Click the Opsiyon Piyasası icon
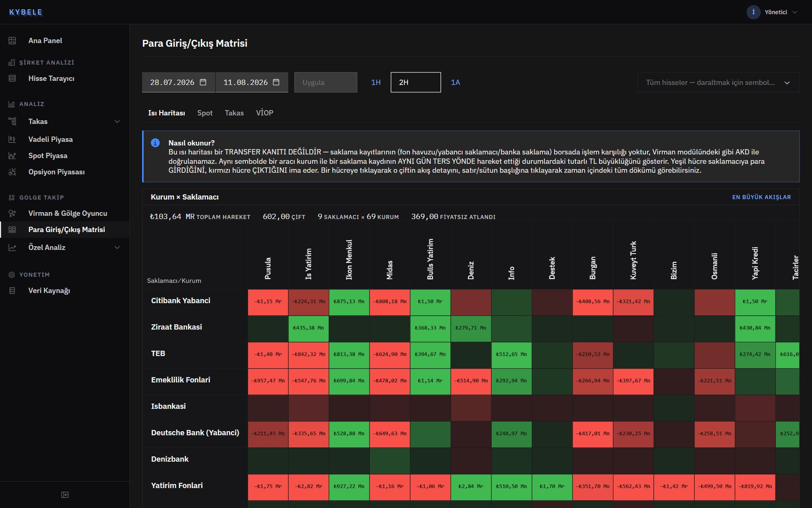The width and height of the screenshot is (812, 508). (x=12, y=172)
